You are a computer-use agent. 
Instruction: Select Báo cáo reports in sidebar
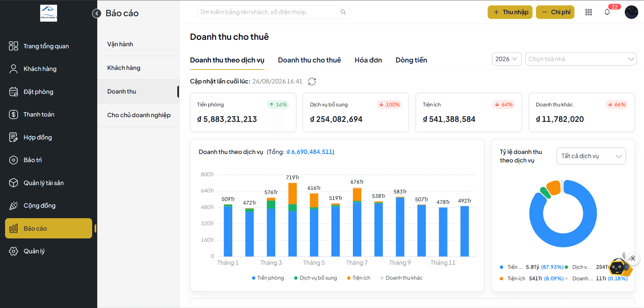click(49, 228)
